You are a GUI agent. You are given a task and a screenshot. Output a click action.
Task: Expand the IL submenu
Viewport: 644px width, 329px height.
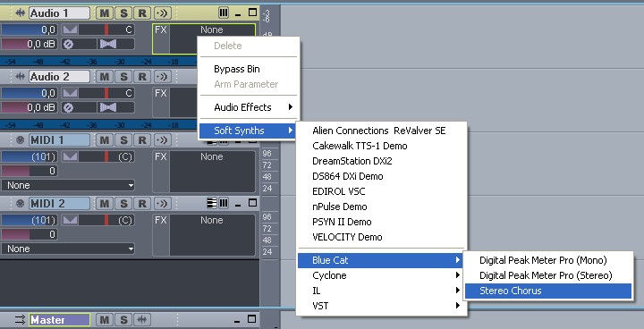click(x=381, y=291)
